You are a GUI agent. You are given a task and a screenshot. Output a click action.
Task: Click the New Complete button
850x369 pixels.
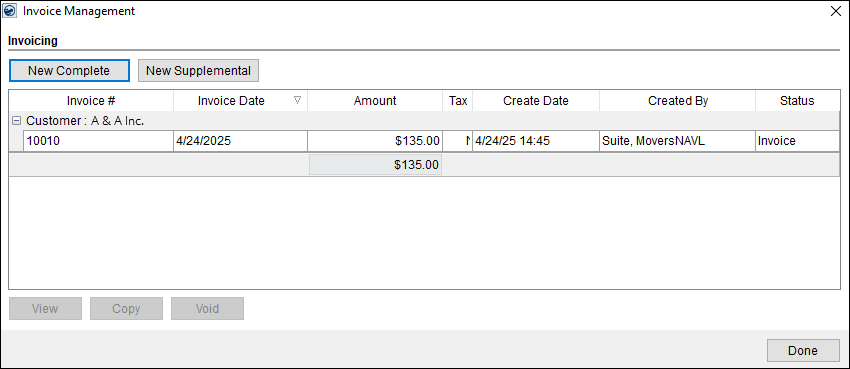point(69,70)
